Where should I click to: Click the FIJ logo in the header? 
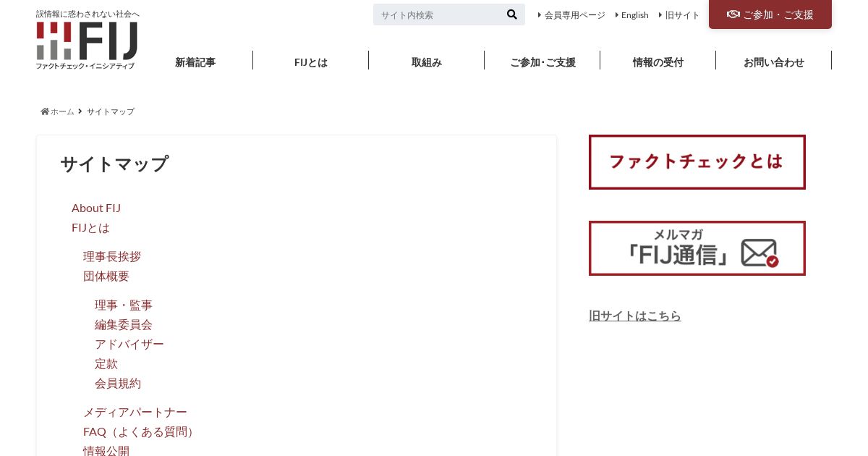tap(87, 45)
